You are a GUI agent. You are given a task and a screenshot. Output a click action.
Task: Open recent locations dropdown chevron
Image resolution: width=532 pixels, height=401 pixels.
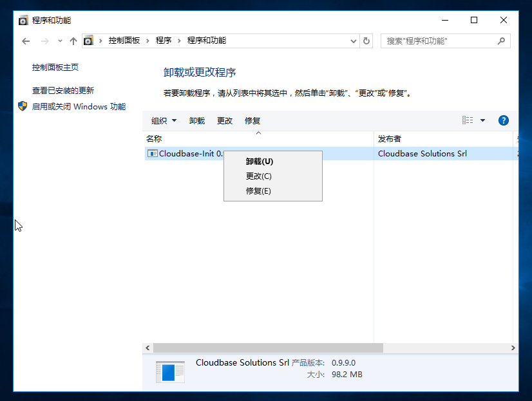coord(60,41)
